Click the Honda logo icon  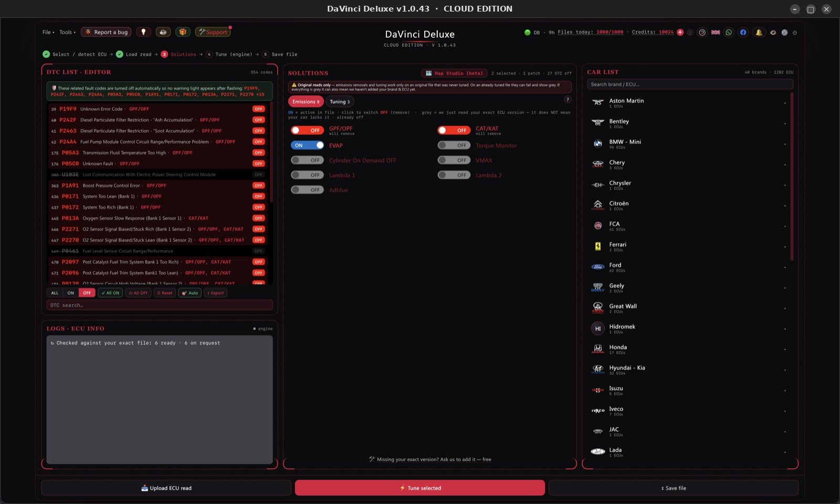click(597, 349)
